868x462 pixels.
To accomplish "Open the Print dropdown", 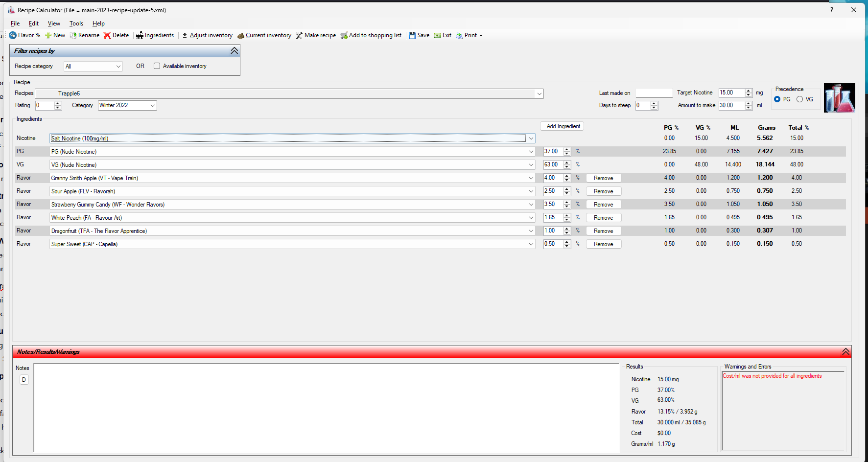I will point(469,35).
